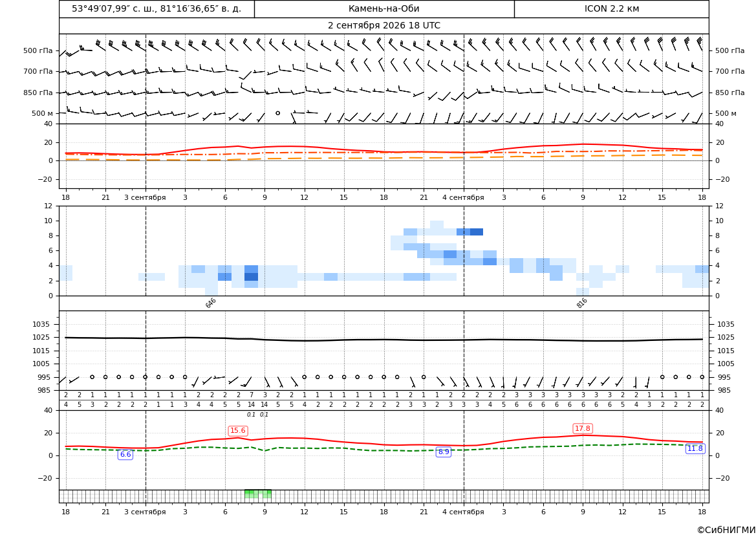Click the 3 сентября label on the bottom axis
Image resolution: width=756 pixels, height=535 pixels.
(x=145, y=512)
